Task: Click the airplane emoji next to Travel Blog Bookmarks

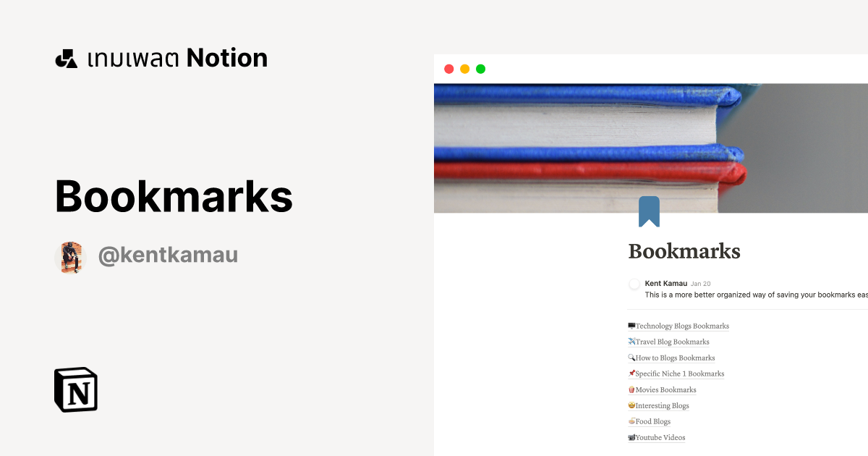Action: 630,342
